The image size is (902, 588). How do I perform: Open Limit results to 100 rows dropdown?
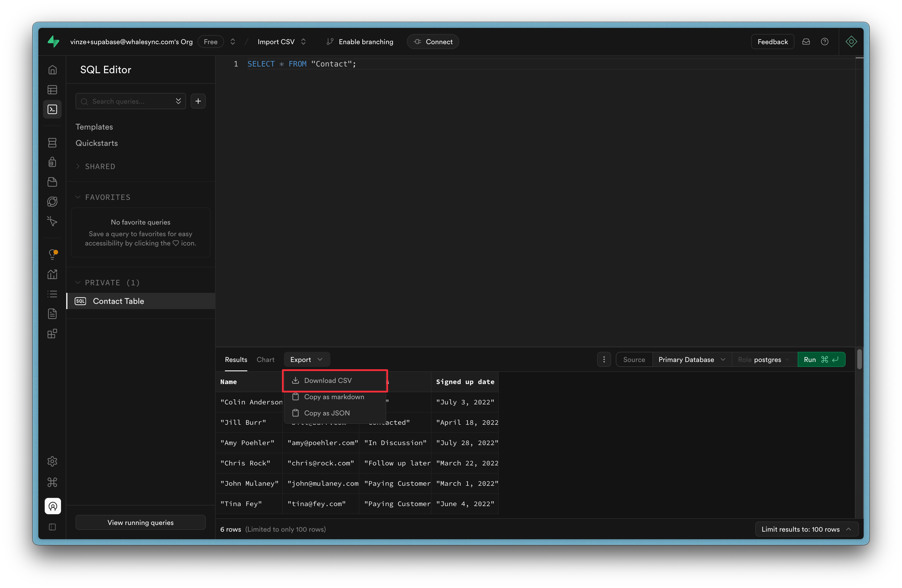pos(806,529)
